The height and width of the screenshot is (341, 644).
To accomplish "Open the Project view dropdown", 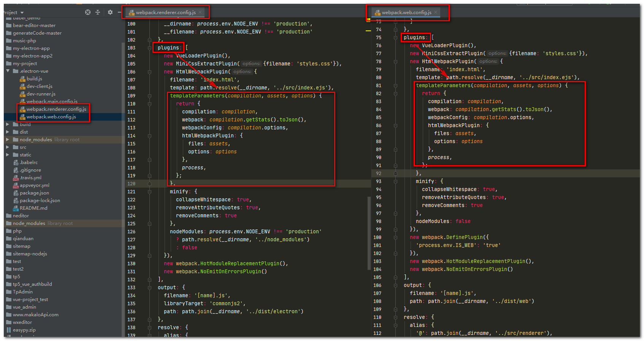I will [22, 13].
